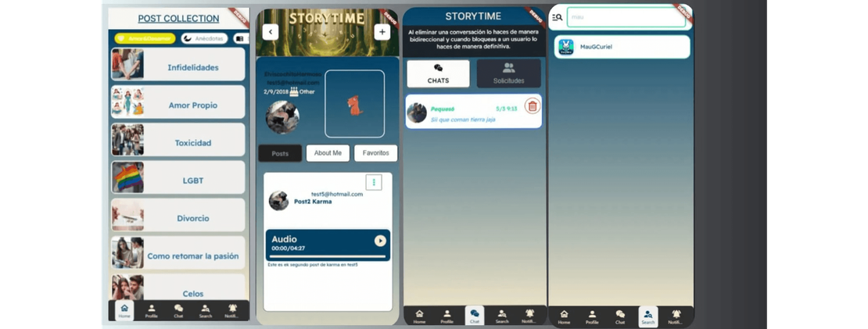Open the Como retomar la pasión collection
868x329 pixels.
pos(178,256)
